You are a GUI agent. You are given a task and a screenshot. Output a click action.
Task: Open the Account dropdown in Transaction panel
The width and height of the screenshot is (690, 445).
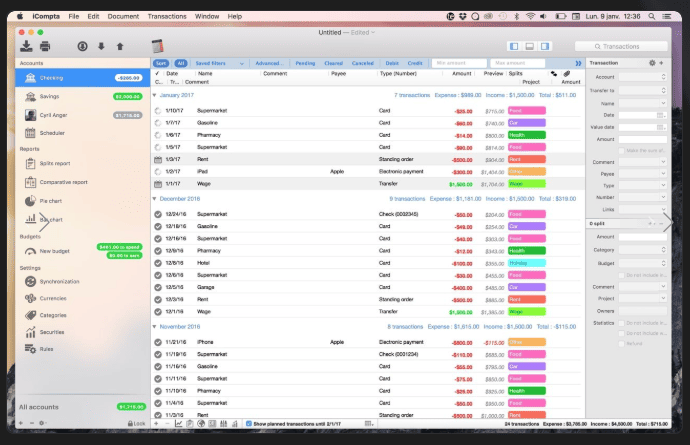pos(642,77)
